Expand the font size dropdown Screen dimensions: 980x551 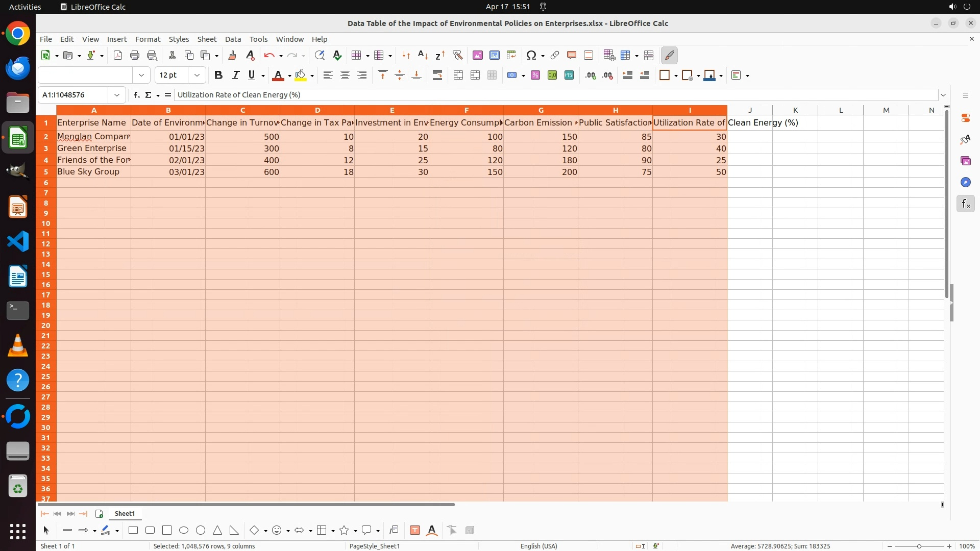(197, 76)
